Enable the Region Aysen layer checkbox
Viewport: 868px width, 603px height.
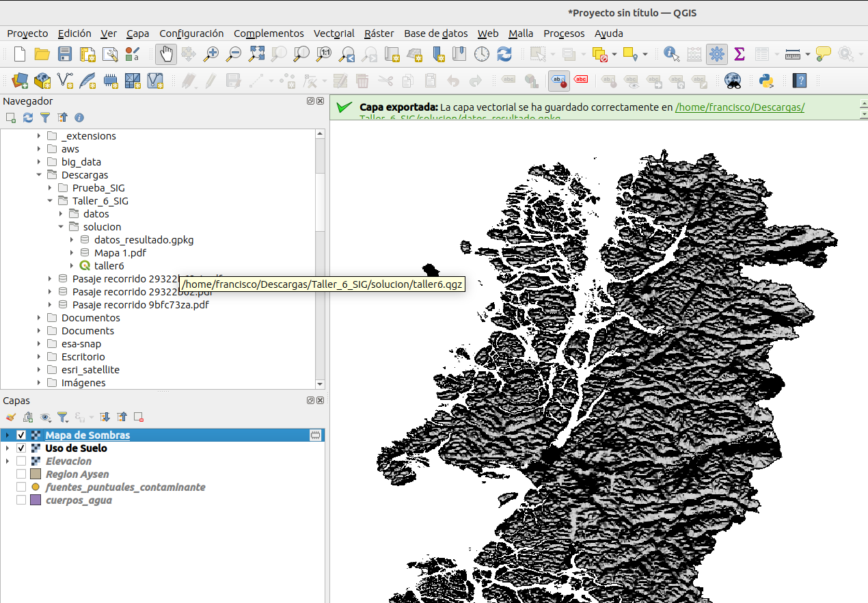click(21, 474)
